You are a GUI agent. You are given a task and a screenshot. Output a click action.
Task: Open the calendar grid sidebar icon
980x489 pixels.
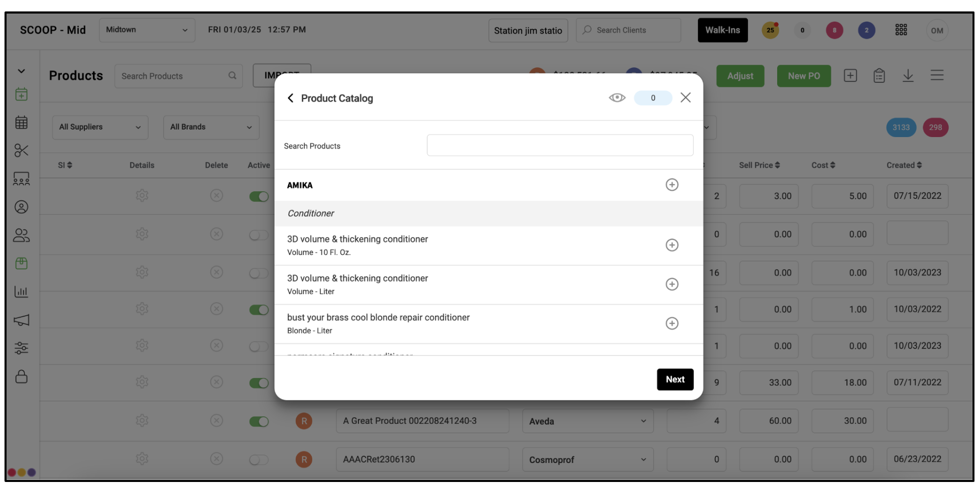pyautogui.click(x=21, y=123)
